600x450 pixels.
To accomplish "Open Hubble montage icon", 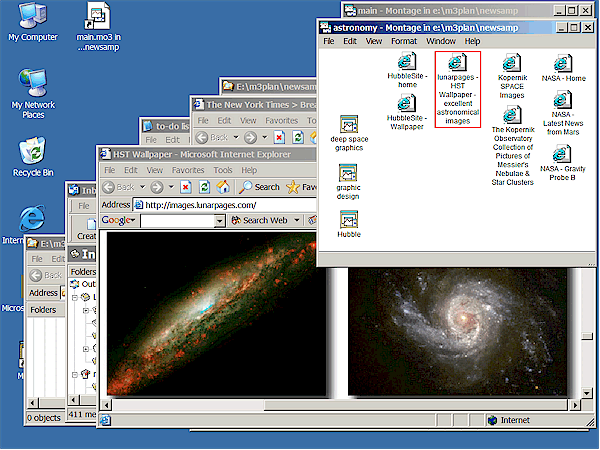I will pyautogui.click(x=349, y=224).
